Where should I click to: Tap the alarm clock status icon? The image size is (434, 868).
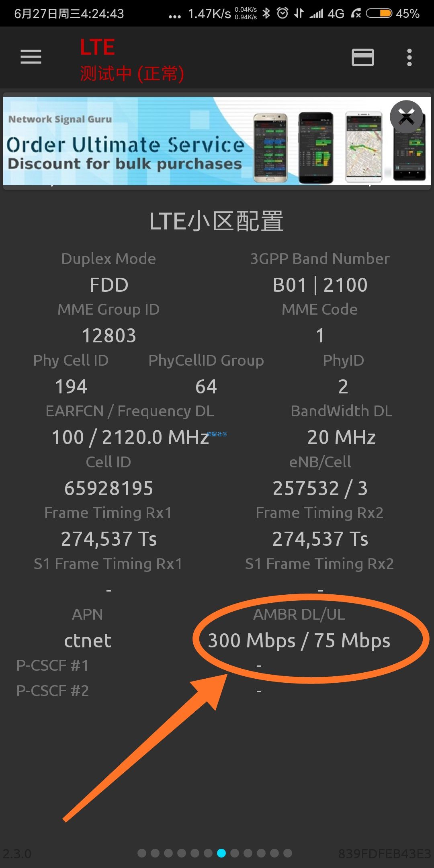point(283,13)
